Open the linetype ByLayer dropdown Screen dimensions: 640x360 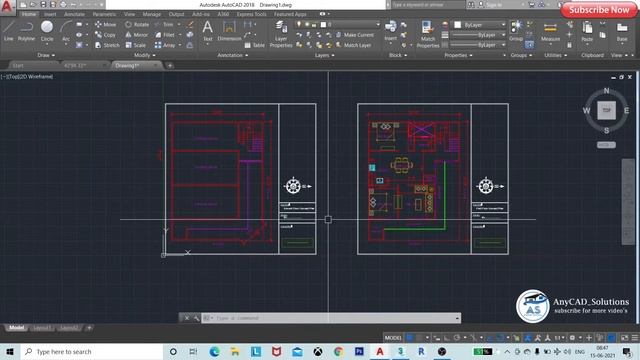(478, 45)
